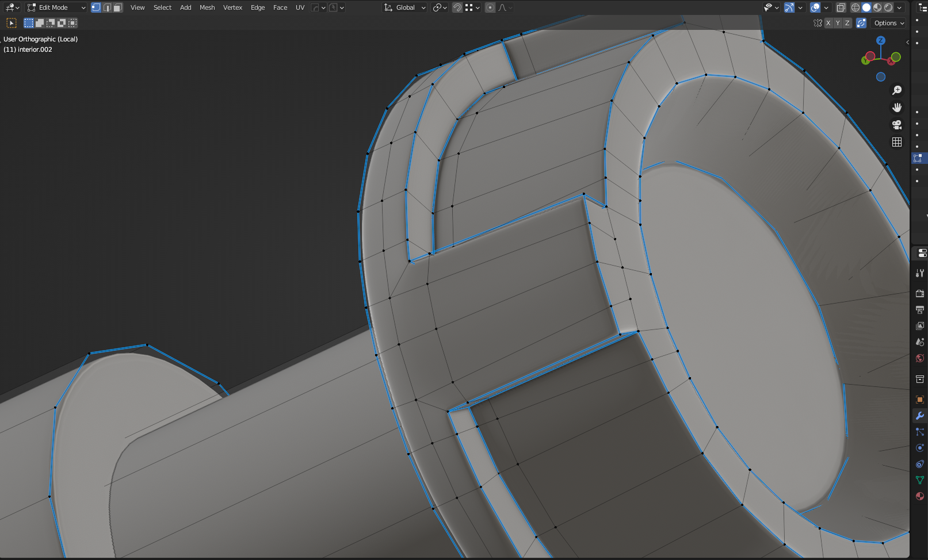Enable X axis mirror
The width and height of the screenshot is (928, 560).
pos(828,23)
